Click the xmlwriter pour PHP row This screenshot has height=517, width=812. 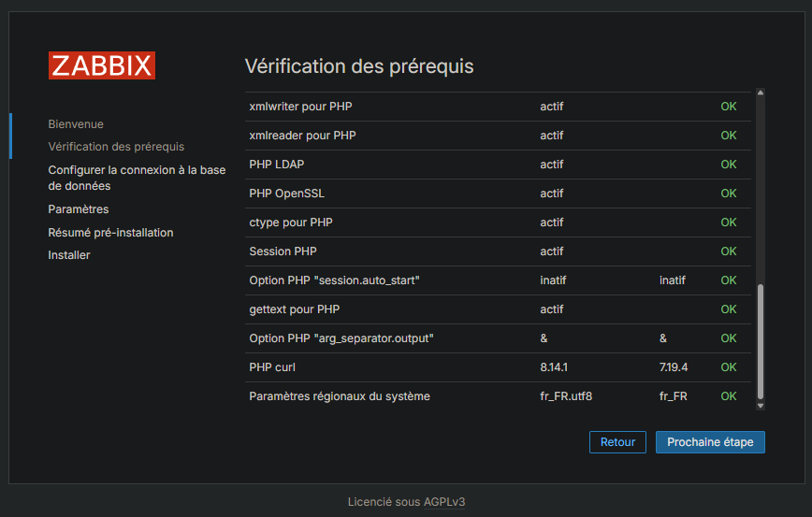[300, 107]
